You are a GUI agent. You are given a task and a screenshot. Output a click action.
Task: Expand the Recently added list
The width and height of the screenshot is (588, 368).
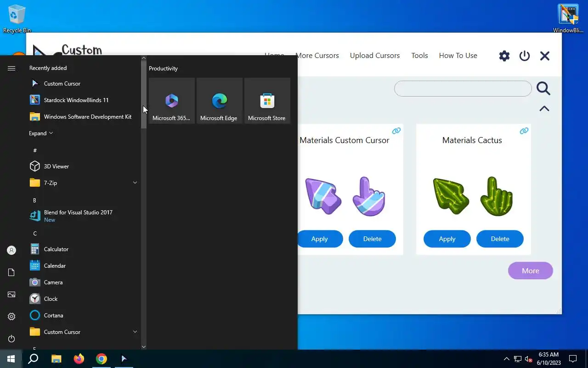pos(41,133)
